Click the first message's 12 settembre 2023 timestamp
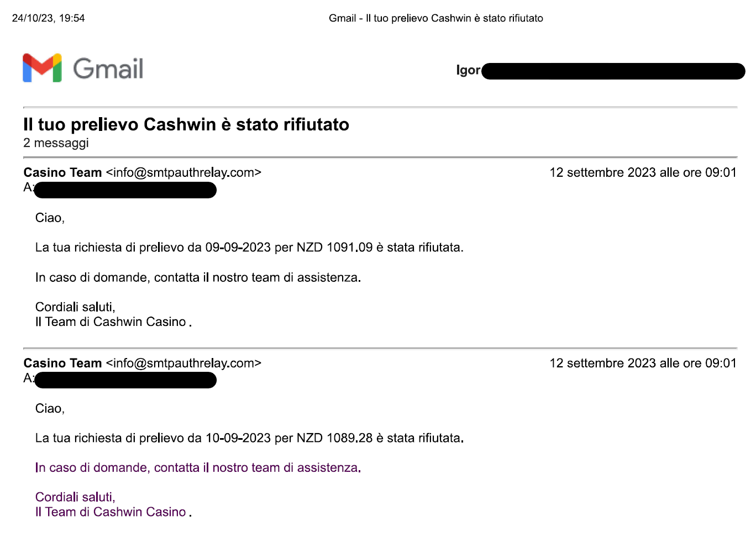756x537 pixels. pyautogui.click(x=643, y=172)
